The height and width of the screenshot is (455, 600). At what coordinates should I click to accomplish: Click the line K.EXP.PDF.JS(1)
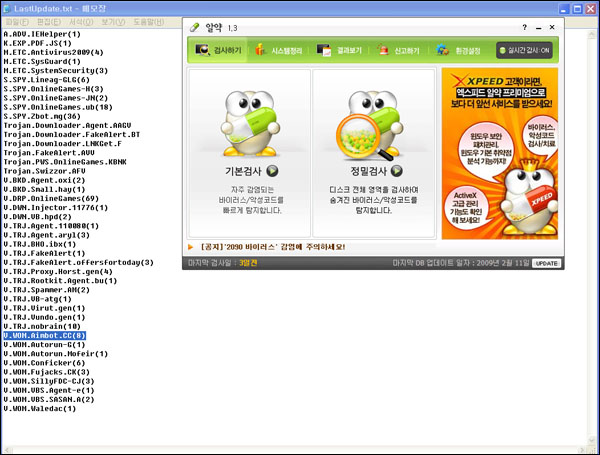[x=38, y=43]
